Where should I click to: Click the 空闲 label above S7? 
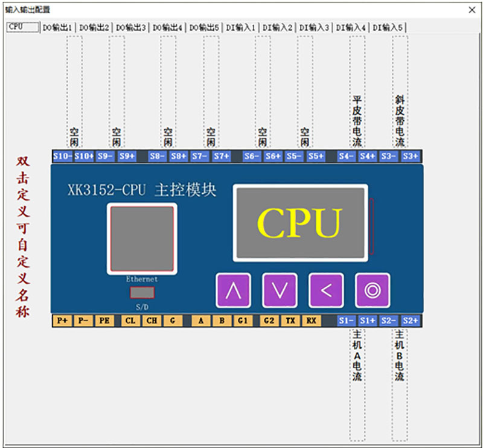[x=211, y=137]
